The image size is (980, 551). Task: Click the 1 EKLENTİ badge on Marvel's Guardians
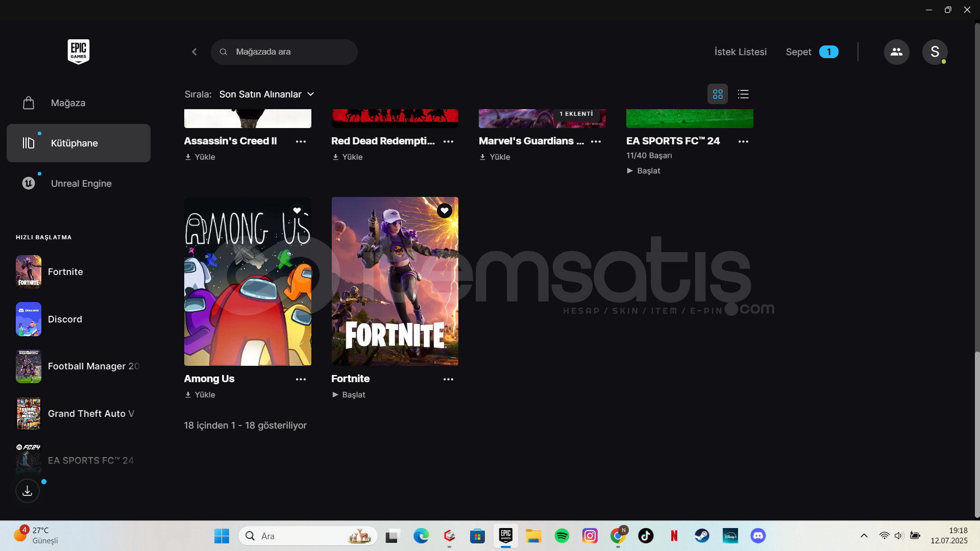tap(576, 114)
